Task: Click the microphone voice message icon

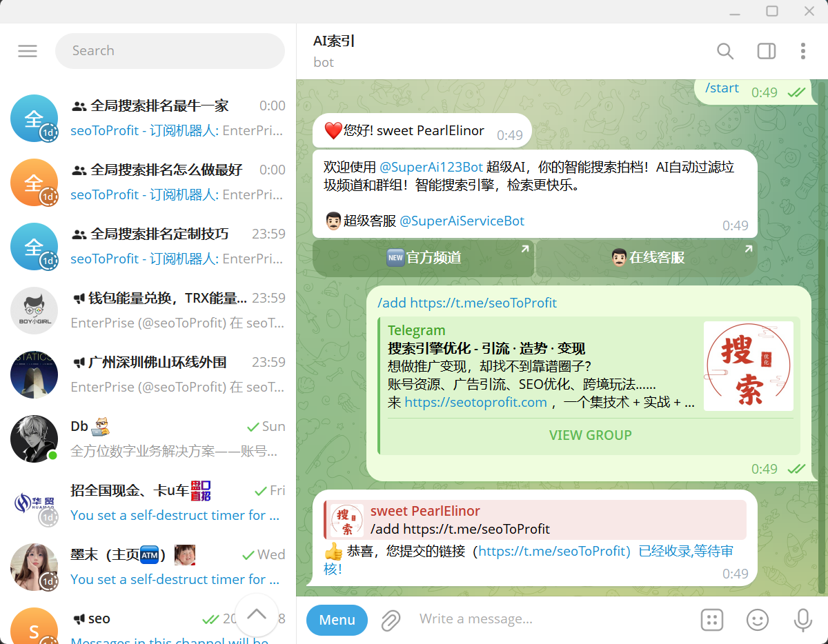Action: pos(802,620)
